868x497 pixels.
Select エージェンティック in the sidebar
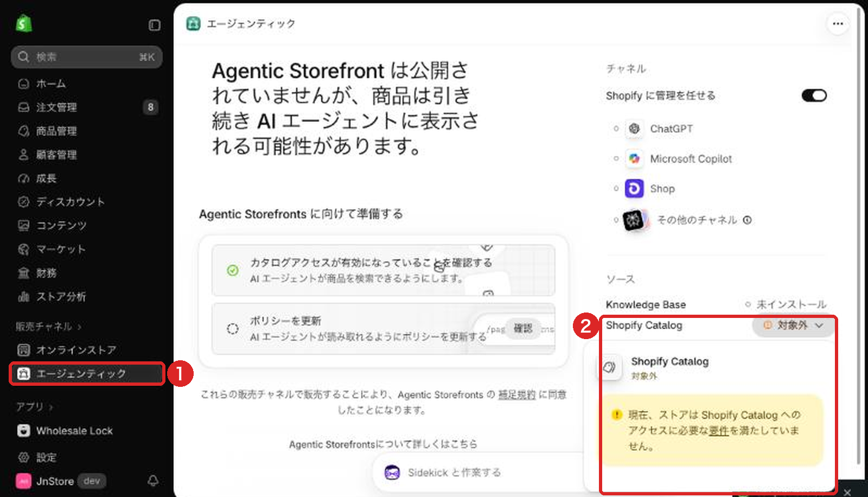point(87,374)
